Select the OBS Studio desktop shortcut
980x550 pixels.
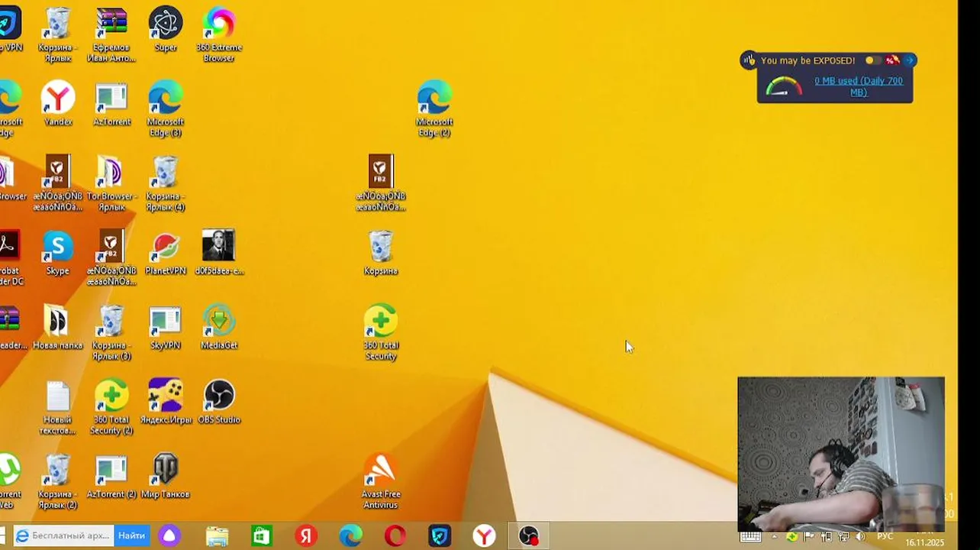pyautogui.click(x=219, y=401)
